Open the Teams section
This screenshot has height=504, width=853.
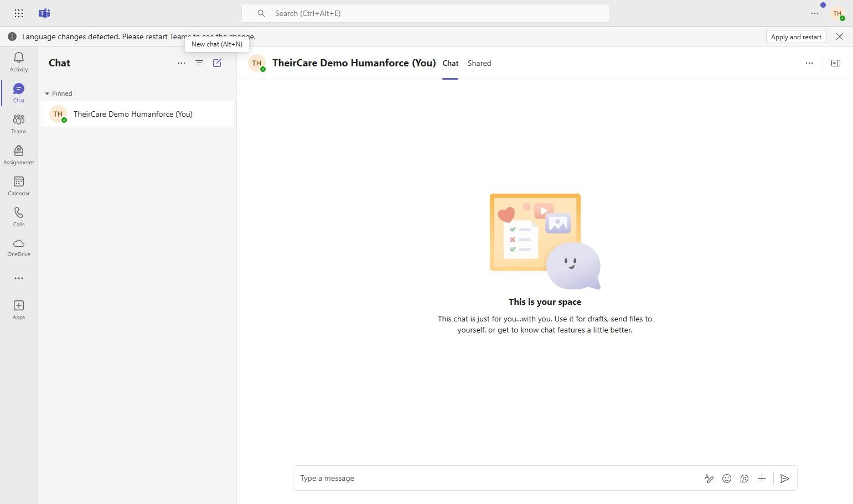19,124
